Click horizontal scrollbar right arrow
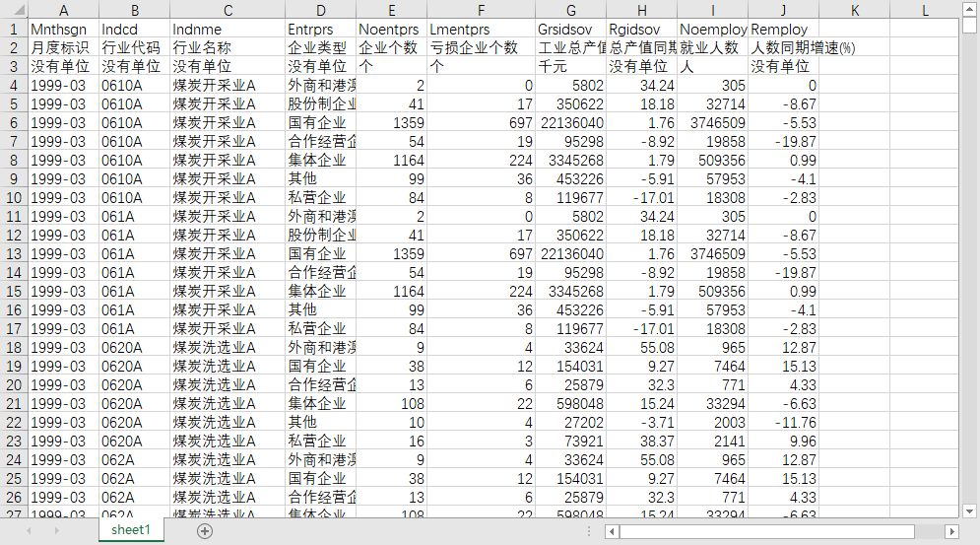980x545 pixels. [951, 532]
